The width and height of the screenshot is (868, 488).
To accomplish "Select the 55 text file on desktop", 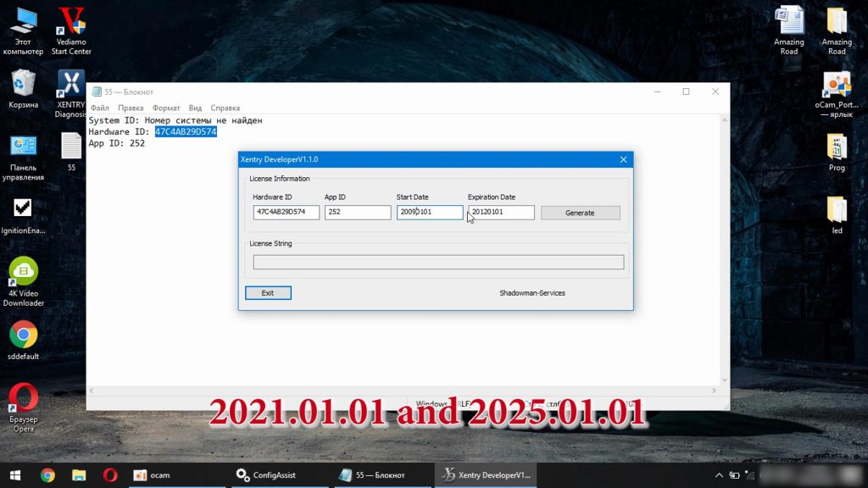I will coord(71,152).
